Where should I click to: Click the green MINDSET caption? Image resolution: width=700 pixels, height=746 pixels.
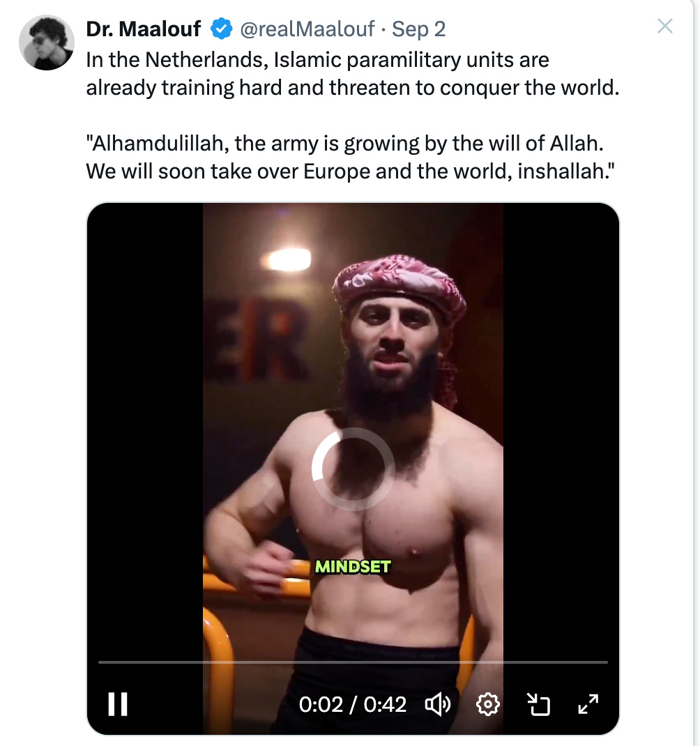pos(353,567)
